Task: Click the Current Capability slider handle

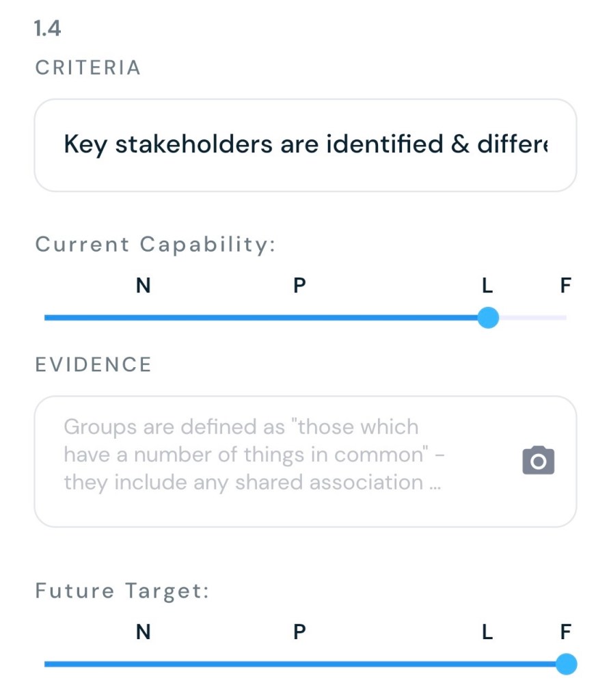Action: [x=487, y=317]
